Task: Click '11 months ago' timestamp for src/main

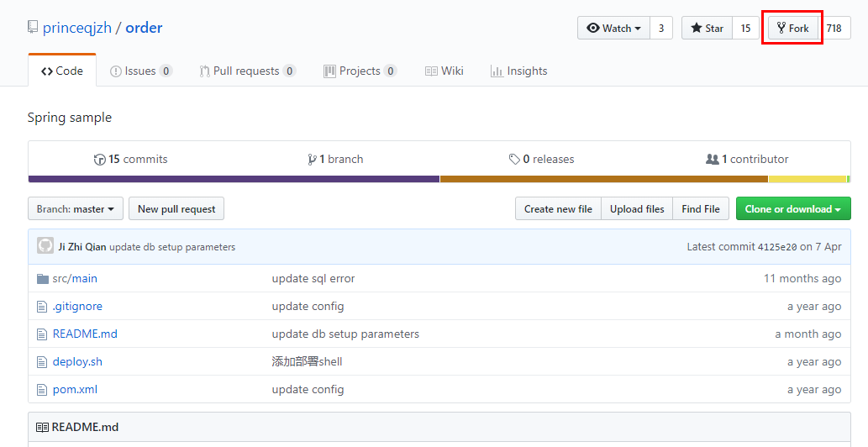Action: [x=802, y=278]
